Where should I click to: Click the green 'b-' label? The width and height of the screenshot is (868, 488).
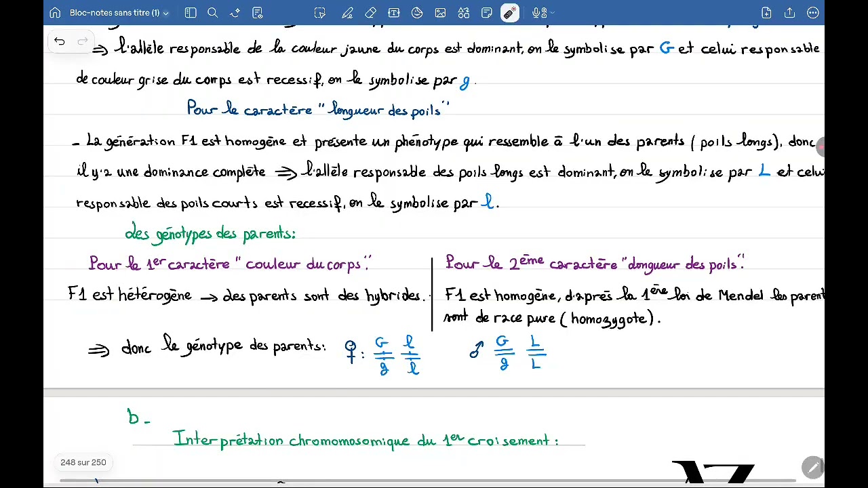(138, 418)
